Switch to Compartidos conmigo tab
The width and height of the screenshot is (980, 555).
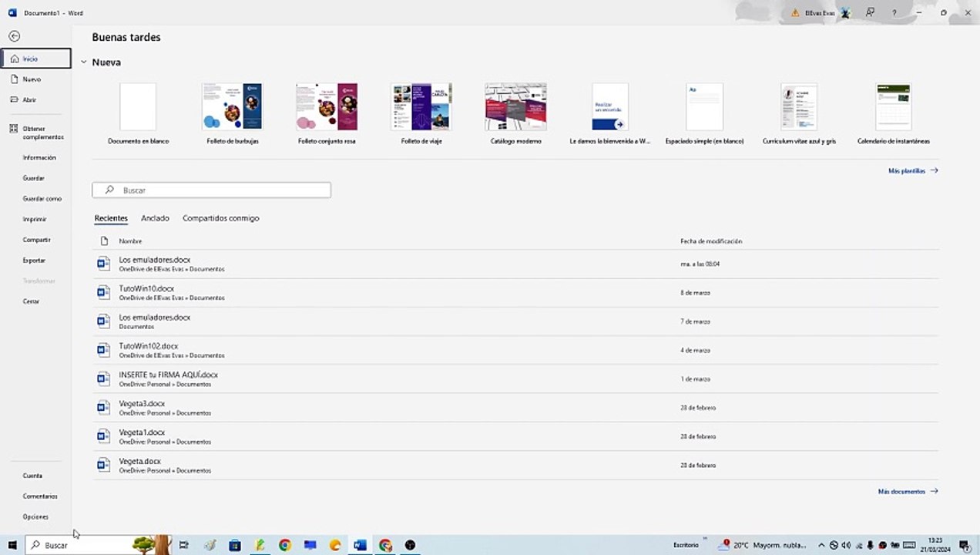coord(220,218)
